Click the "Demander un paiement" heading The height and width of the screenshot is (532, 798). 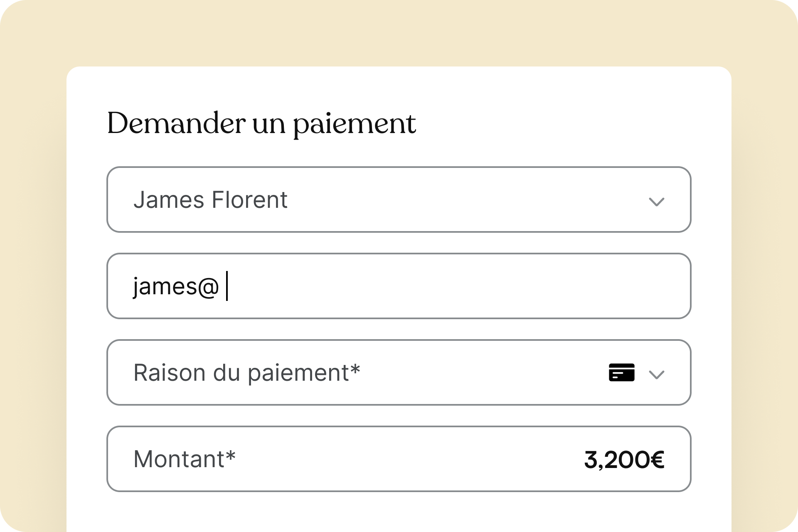(261, 123)
